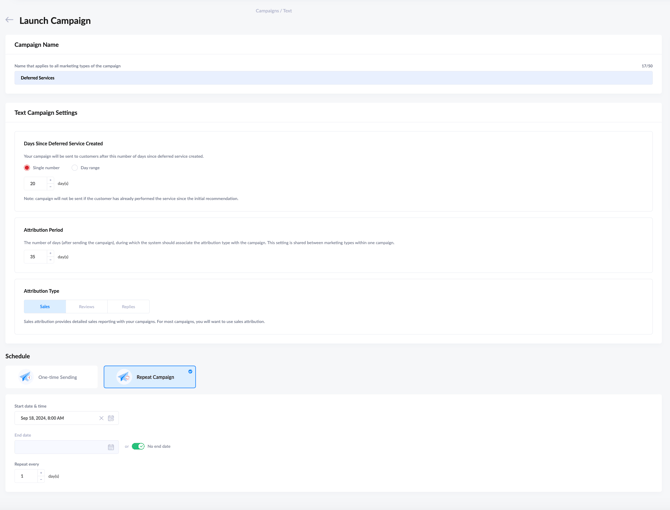Viewport: 670px width, 510px height.
Task: Choose the One-time Sending schedule option
Action: [51, 377]
